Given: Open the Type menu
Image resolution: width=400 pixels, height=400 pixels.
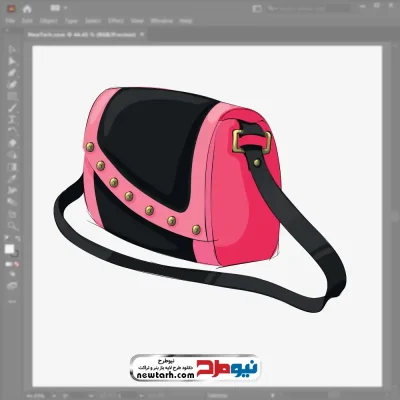Looking at the screenshot, I should pos(71,21).
